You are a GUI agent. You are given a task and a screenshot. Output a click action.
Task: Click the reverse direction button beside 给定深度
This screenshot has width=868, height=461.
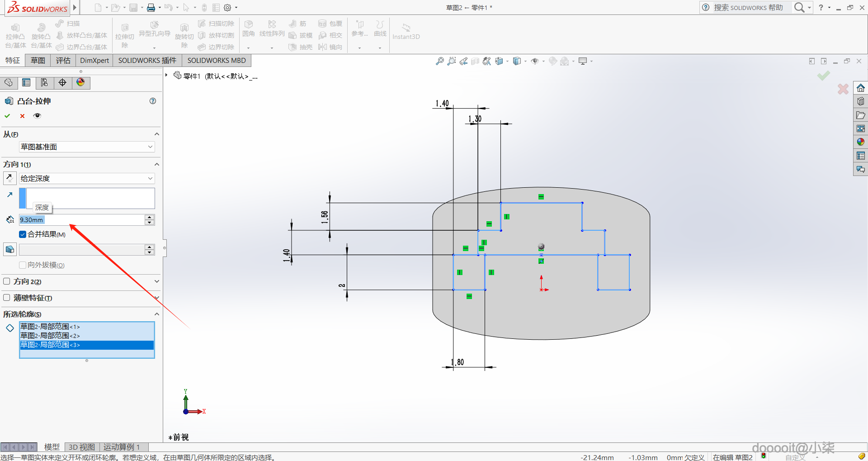pyautogui.click(x=9, y=178)
